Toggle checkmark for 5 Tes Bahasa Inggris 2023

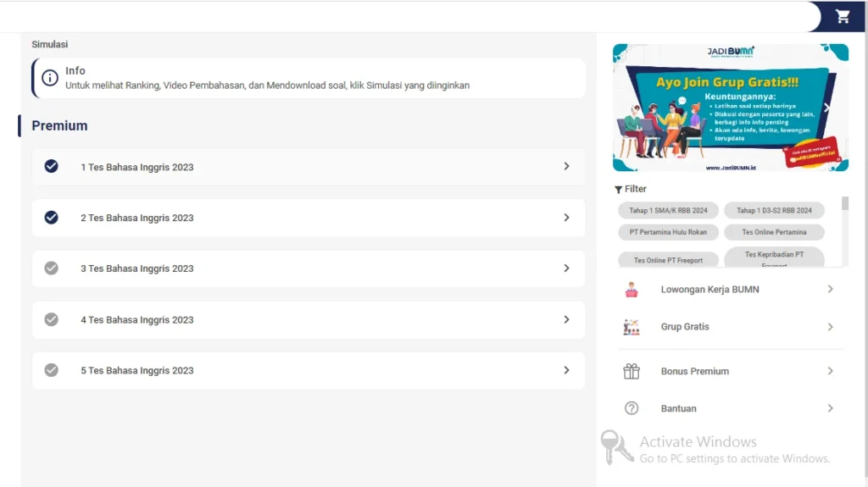click(52, 370)
